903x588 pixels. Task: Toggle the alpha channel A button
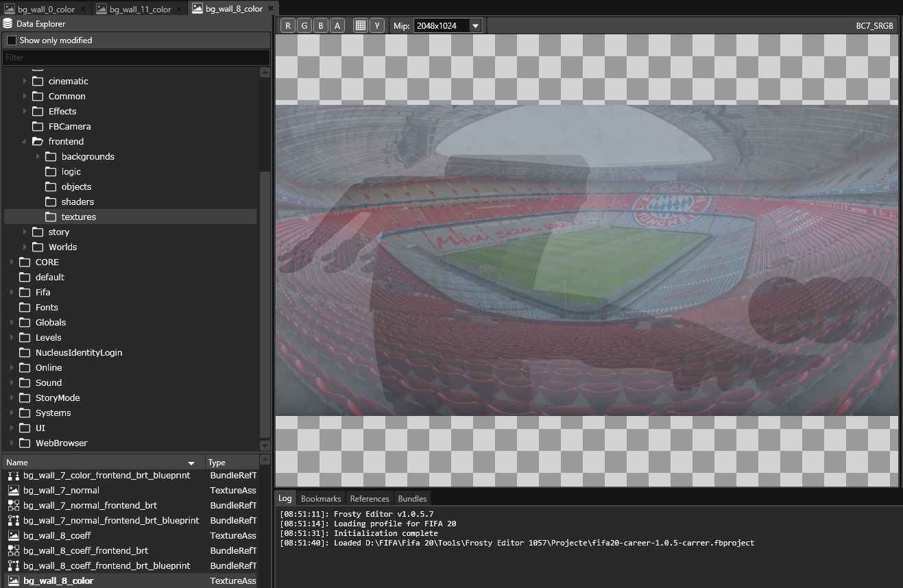click(337, 25)
